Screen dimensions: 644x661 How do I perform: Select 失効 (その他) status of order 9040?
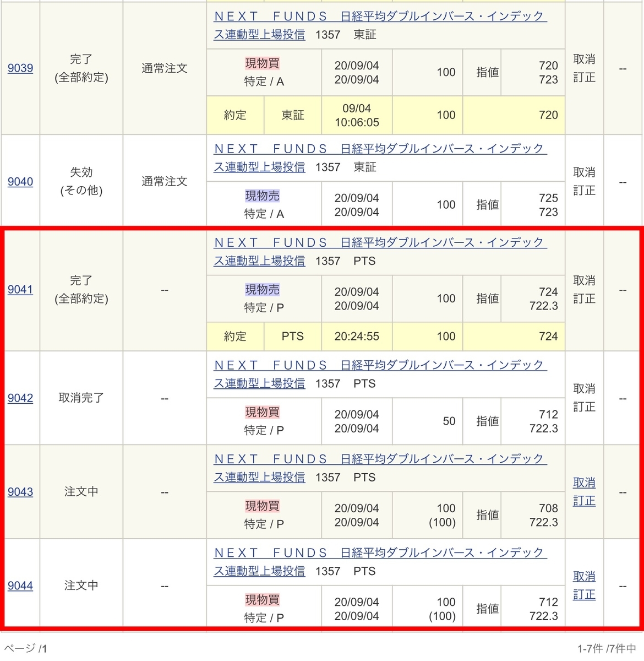pos(81,181)
